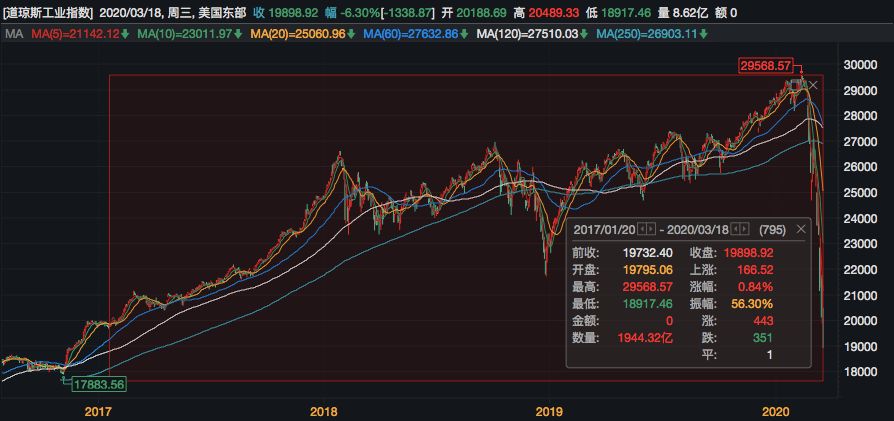This screenshot has height=421, width=894.
Task: Step the end date 2020/03/18 forward
Action: (x=745, y=229)
